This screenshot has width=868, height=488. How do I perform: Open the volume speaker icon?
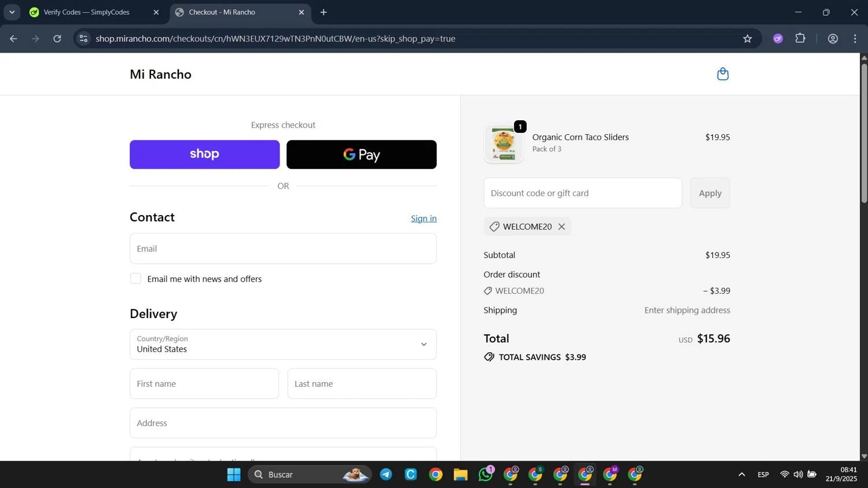(798, 475)
